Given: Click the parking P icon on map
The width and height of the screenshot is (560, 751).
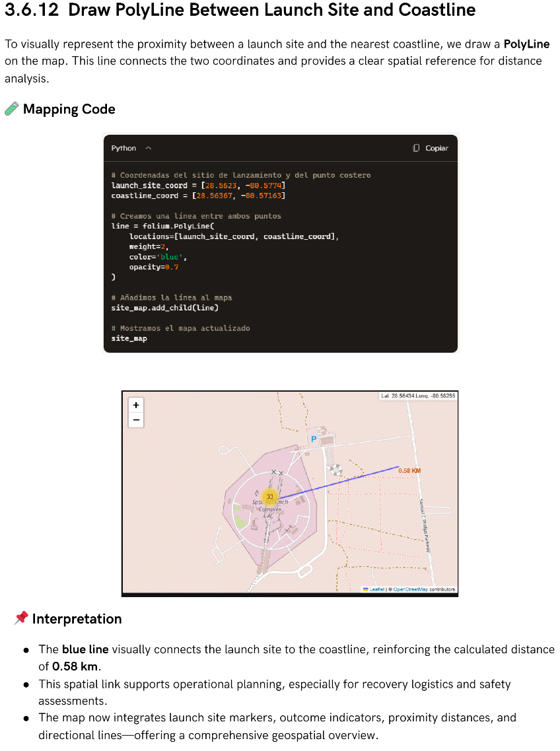Looking at the screenshot, I should point(314,439).
